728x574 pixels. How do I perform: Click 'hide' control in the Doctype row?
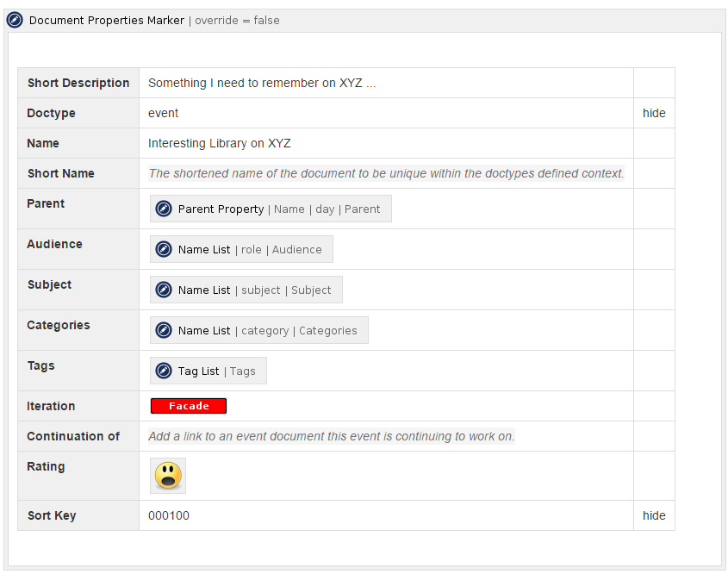click(x=654, y=113)
